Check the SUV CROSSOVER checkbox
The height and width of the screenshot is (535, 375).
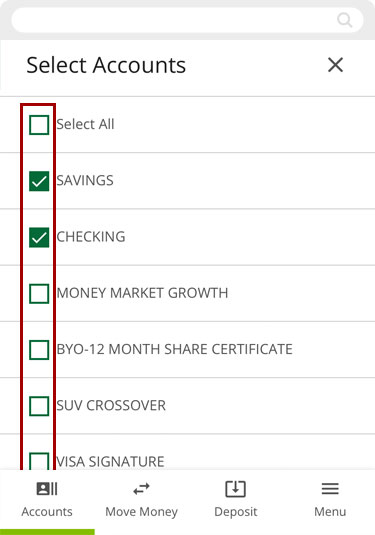(39, 406)
